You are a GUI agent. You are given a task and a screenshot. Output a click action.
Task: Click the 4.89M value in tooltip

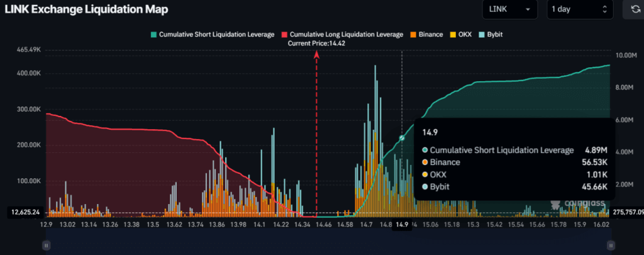coord(597,150)
